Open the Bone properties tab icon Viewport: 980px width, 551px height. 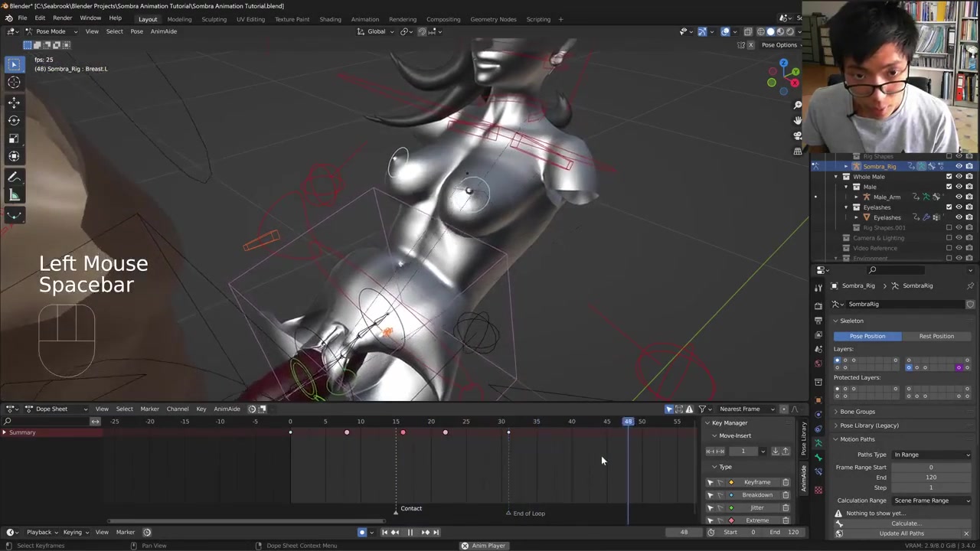point(818,458)
